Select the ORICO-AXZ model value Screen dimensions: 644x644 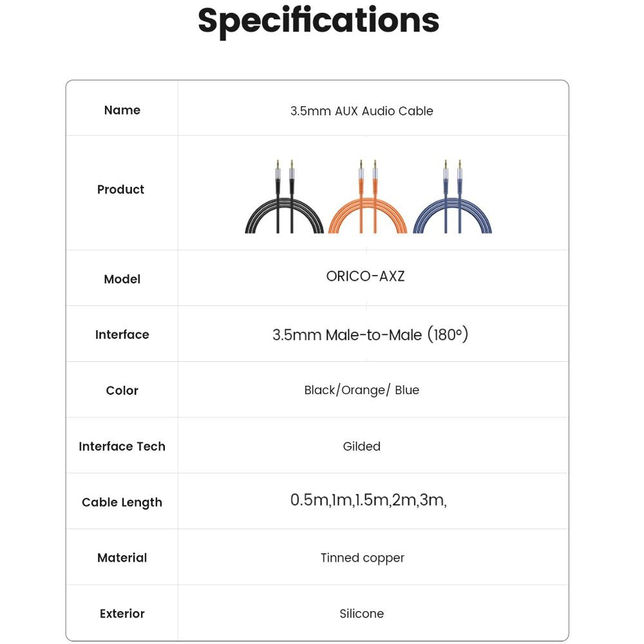click(x=365, y=277)
